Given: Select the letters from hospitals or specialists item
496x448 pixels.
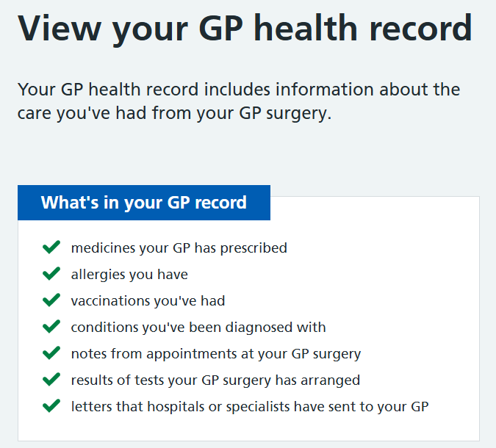Looking at the screenshot, I should click(250, 407).
